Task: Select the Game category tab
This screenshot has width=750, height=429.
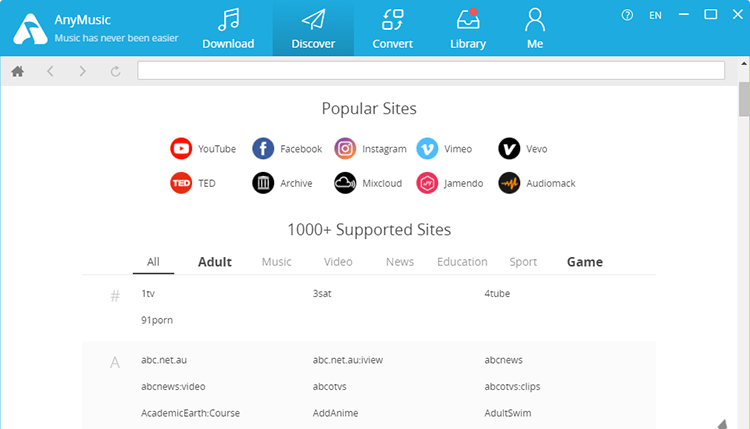Action: coord(585,262)
